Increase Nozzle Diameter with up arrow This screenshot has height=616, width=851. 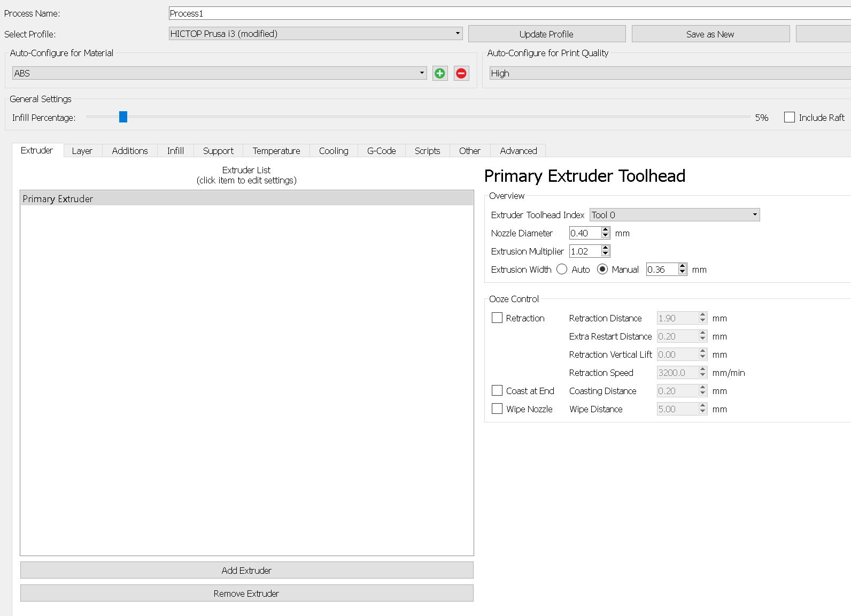tap(605, 230)
